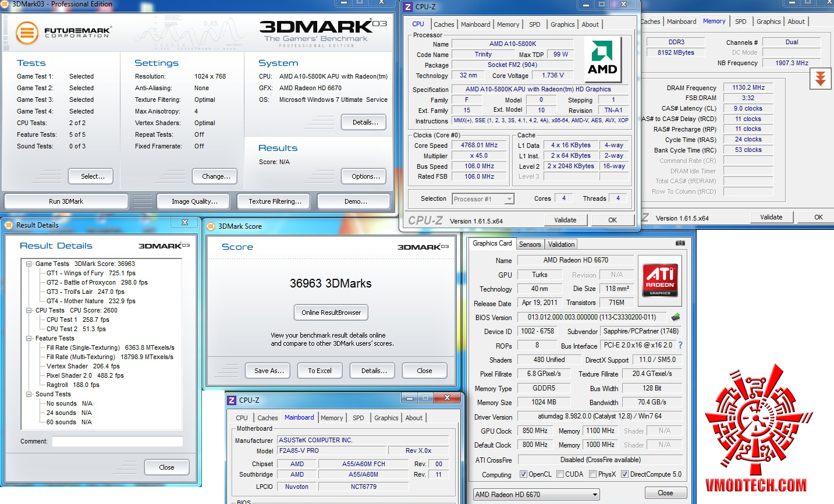This screenshot has width=834, height=504.
Task: Click the 3DMark03 Professional Edition title bar icon
Action: tap(5, 3)
